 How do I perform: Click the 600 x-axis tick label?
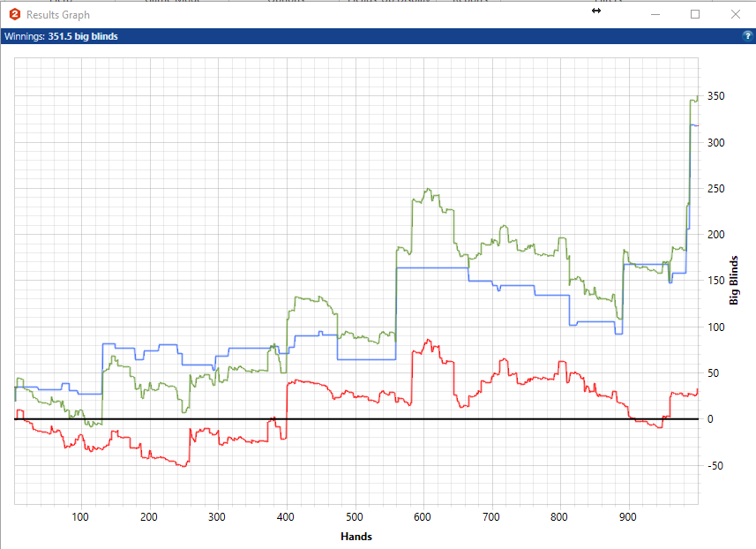coord(423,517)
